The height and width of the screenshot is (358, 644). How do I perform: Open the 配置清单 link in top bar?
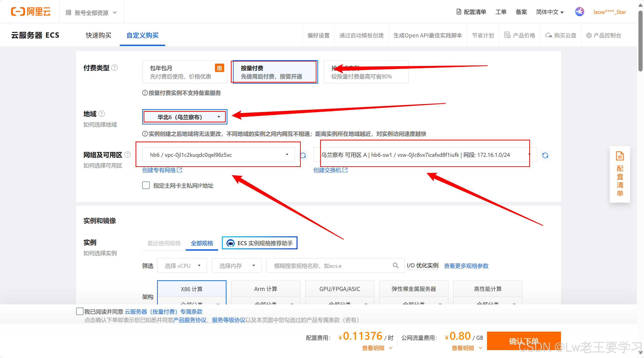click(471, 12)
